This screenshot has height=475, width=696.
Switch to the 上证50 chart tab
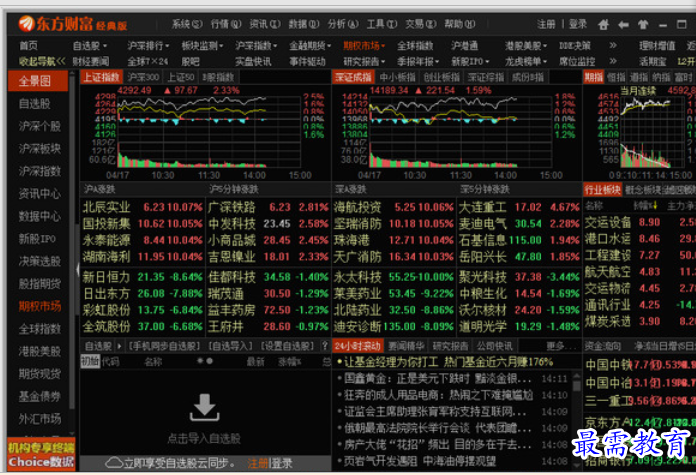point(181,77)
